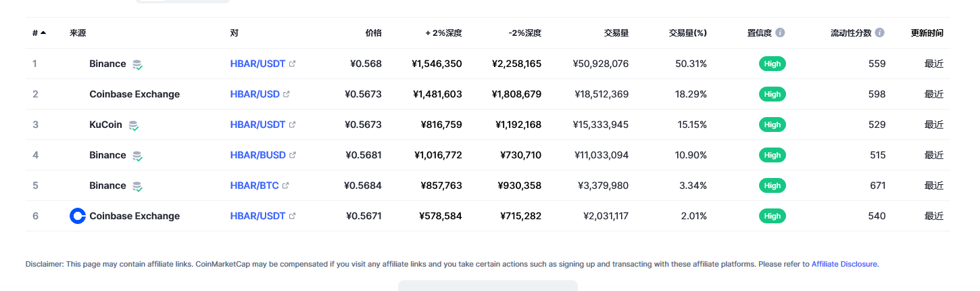Click the proof-of-reserves icon next to KuCoin
The width and height of the screenshot is (980, 291).
tap(134, 125)
